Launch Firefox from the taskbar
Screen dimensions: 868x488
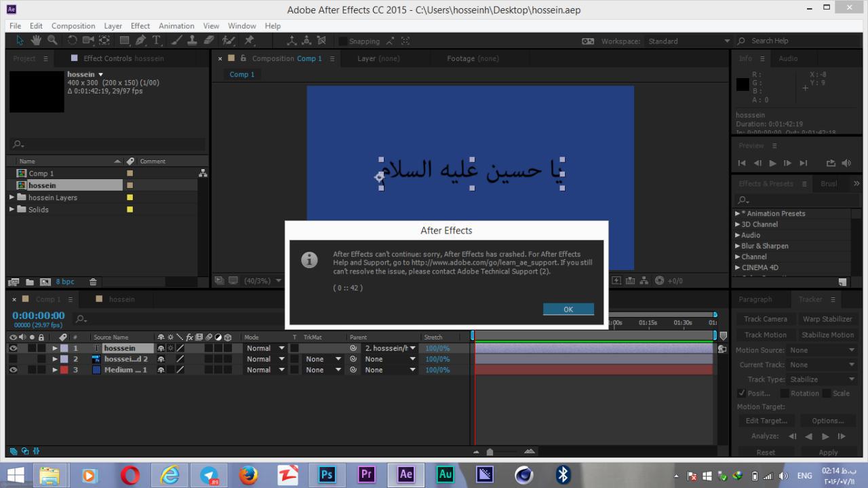(248, 474)
